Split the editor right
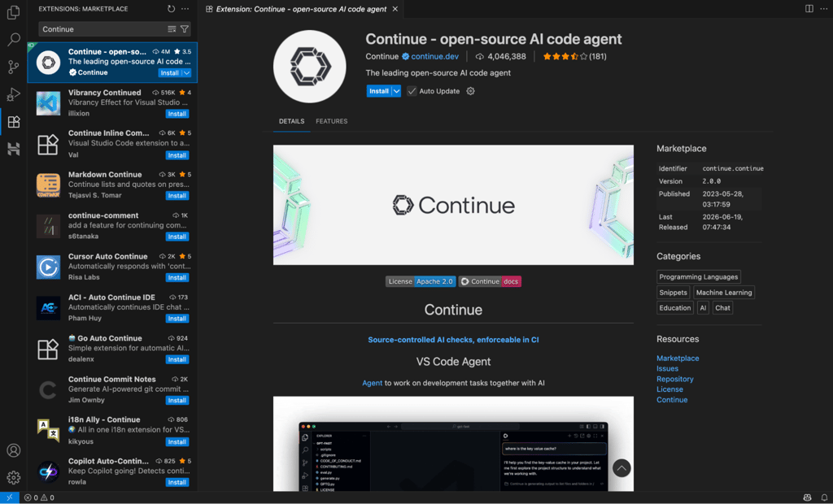 pyautogui.click(x=809, y=8)
